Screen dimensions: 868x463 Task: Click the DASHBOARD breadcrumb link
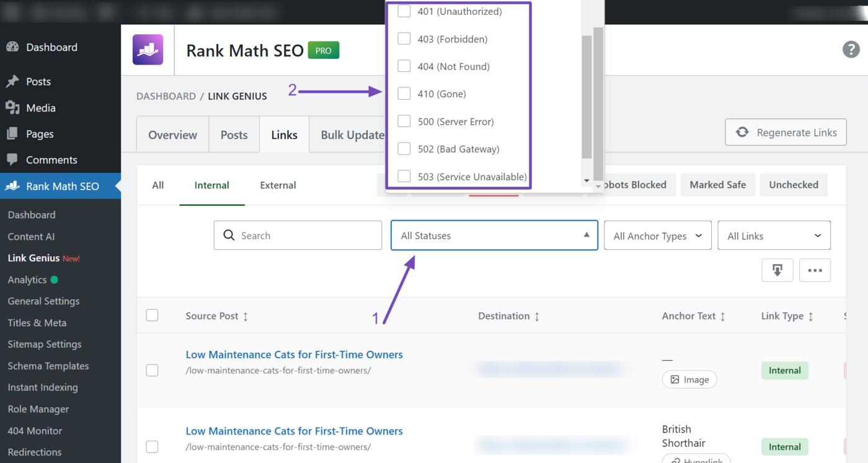[166, 96]
